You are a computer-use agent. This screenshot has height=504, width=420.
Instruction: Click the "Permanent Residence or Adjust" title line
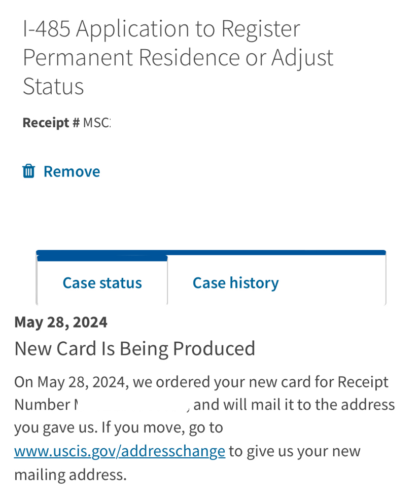pyautogui.click(x=178, y=57)
